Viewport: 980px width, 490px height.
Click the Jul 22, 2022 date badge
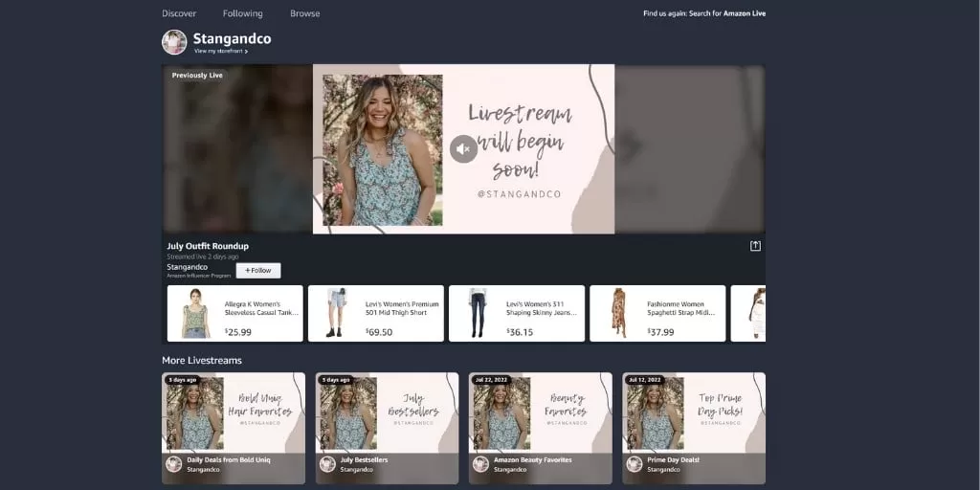(x=491, y=380)
